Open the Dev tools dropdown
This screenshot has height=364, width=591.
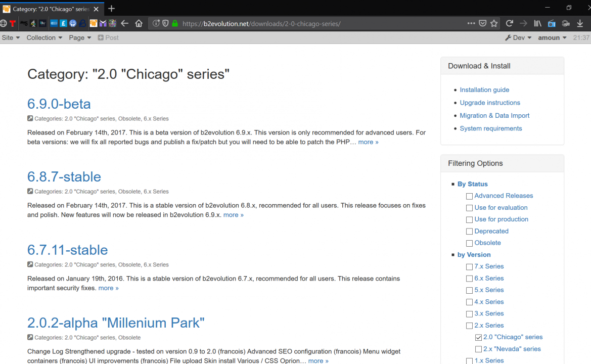click(518, 38)
